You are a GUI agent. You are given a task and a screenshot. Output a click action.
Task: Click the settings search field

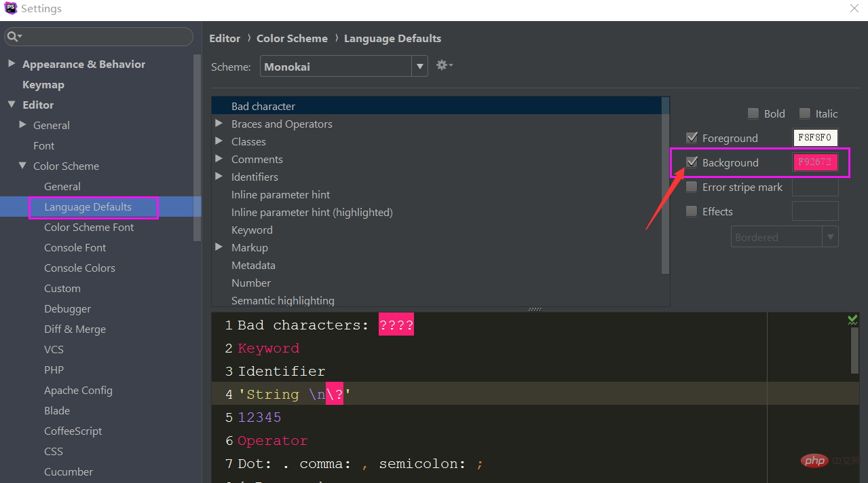pos(98,37)
